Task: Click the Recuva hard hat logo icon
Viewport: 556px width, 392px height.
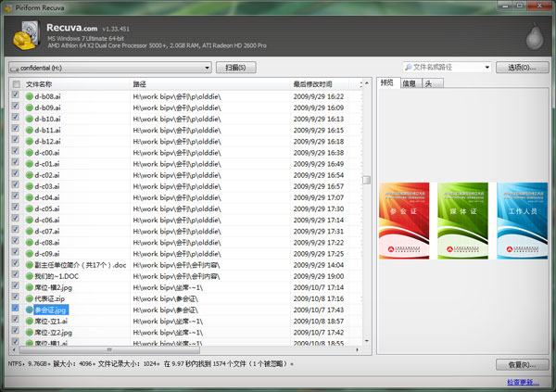Action: pos(26,35)
